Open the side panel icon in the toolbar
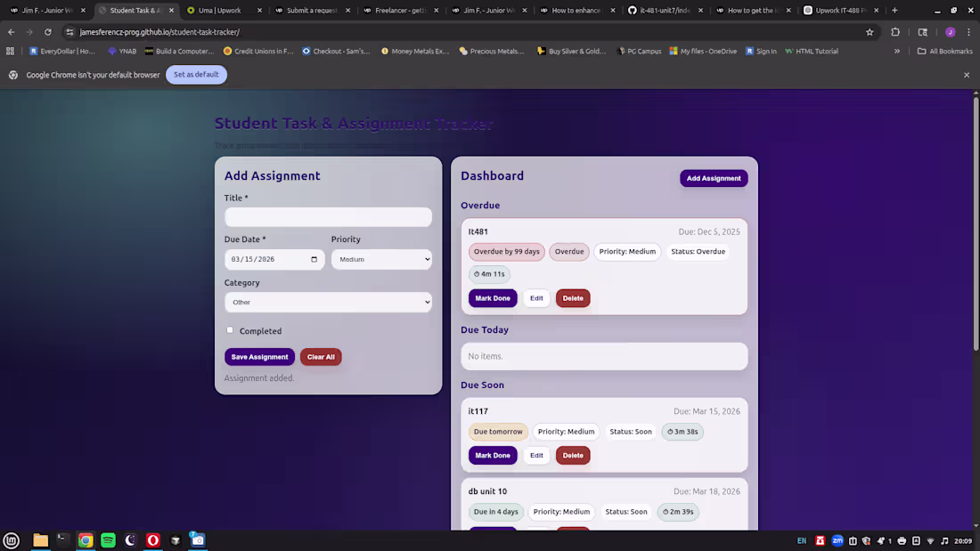The image size is (980, 551). (922, 30)
